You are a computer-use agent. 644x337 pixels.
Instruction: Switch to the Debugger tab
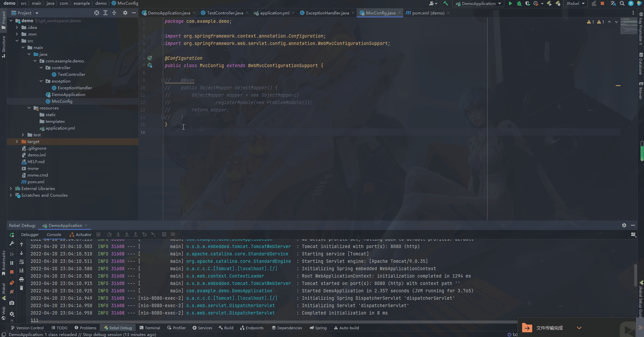(x=30, y=234)
